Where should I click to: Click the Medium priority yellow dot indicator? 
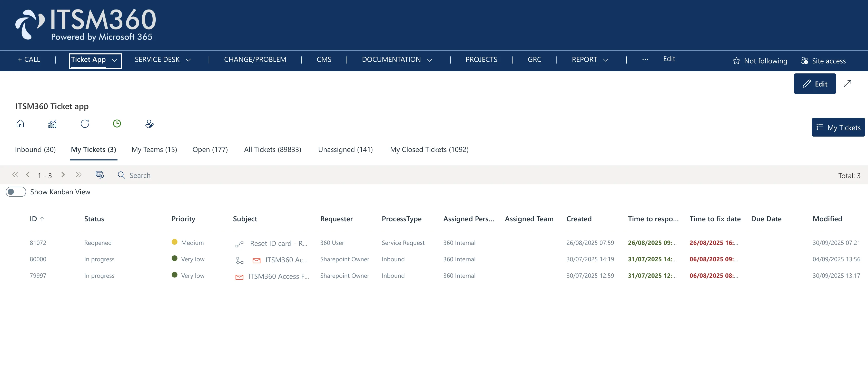[x=175, y=242]
